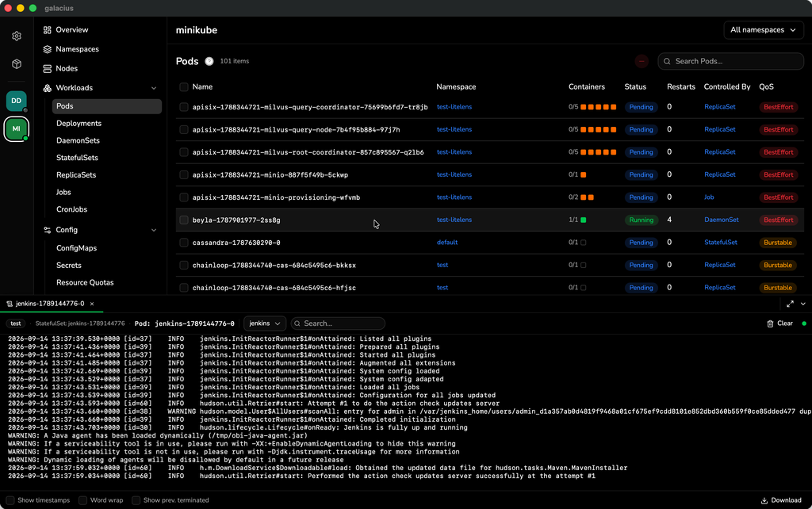This screenshot has height=509, width=812.
Task: Open the StatefulSet link for cassandra pod
Action: [720, 243]
